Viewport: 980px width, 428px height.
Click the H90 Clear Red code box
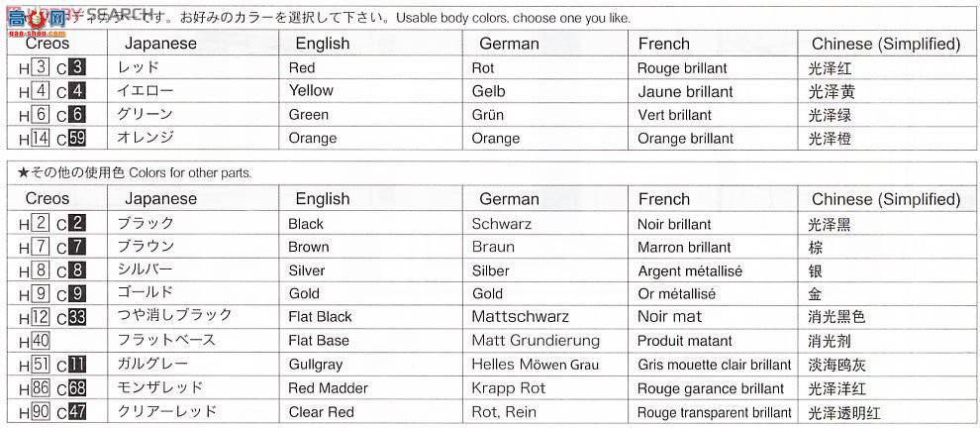point(40,412)
